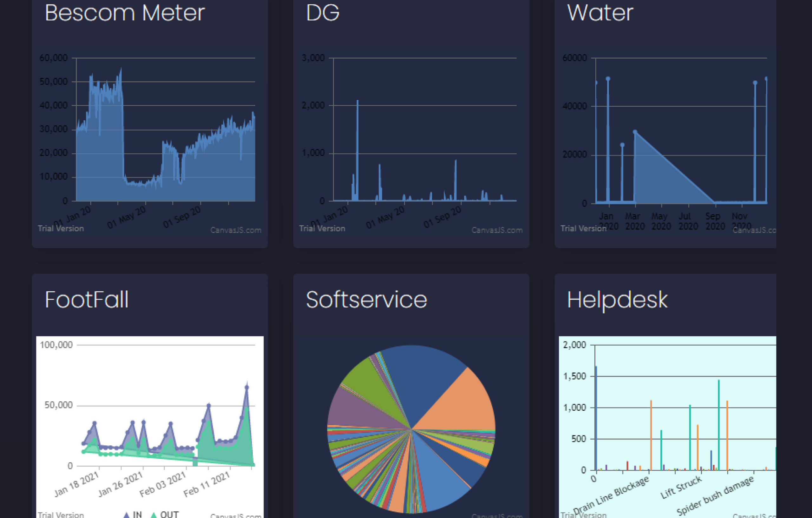The image size is (812, 518).
Task: Click Spider bush damage label in Helpdesk
Action: click(x=715, y=495)
